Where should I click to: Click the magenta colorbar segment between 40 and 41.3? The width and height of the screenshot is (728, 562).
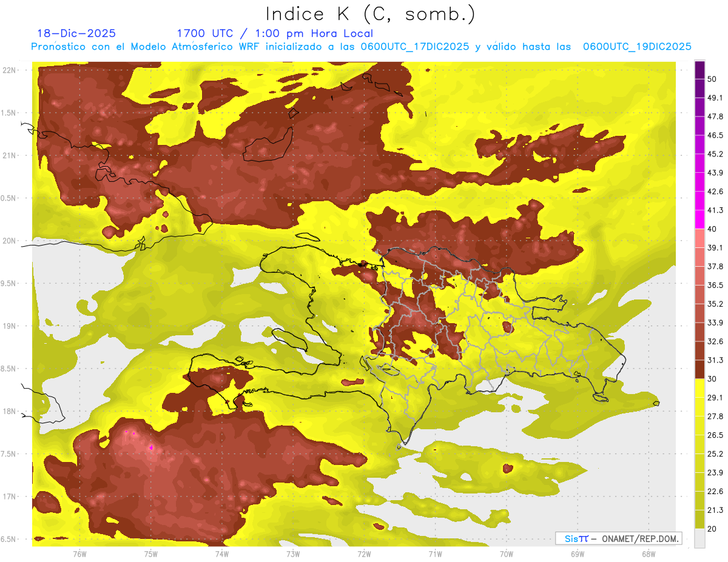[x=699, y=219]
